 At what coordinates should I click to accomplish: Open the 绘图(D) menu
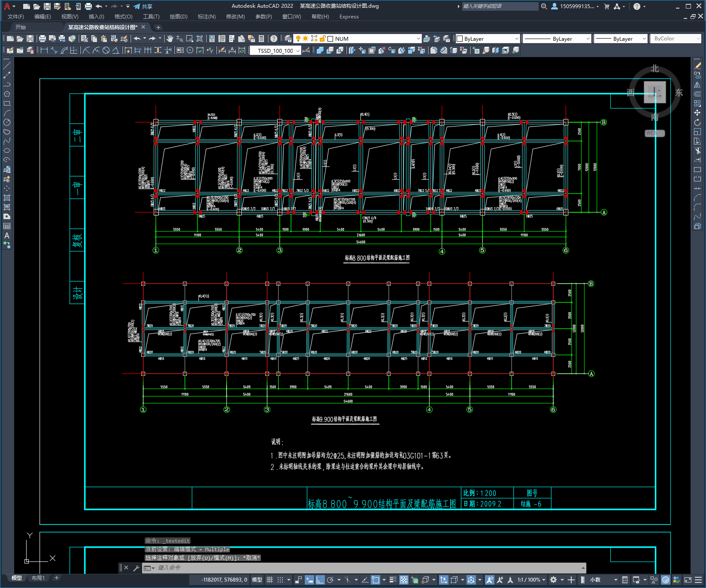(179, 17)
